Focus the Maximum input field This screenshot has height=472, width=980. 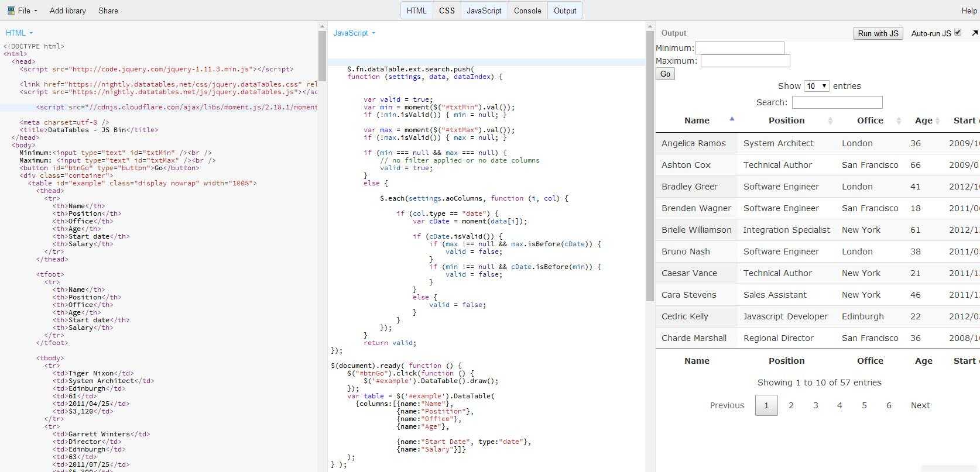click(745, 61)
